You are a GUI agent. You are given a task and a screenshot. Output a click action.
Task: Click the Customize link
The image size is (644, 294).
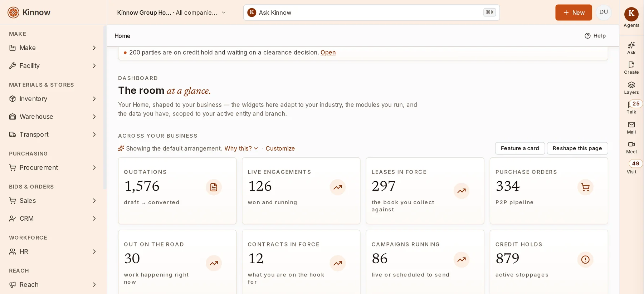(x=280, y=148)
